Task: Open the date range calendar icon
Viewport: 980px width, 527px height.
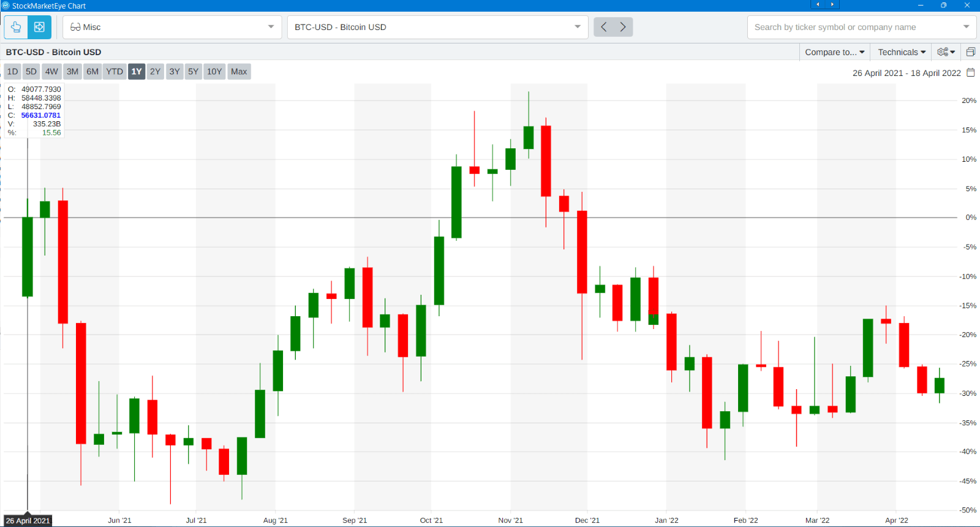Action: pos(970,72)
